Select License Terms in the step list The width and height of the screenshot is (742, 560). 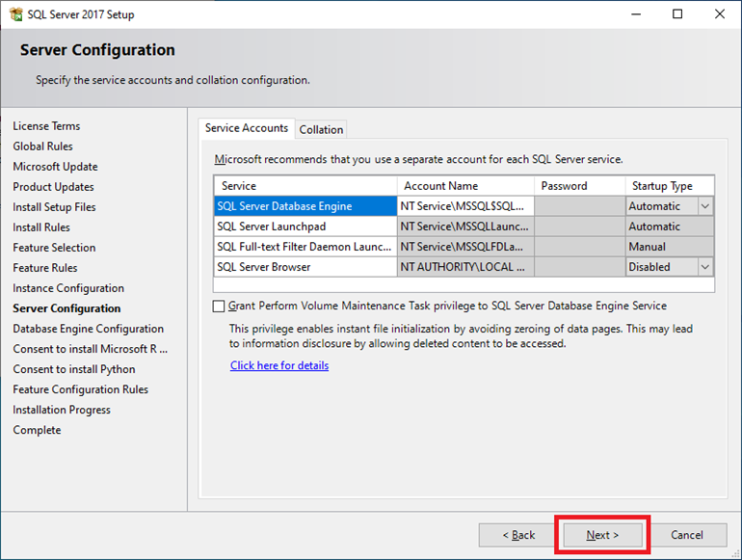tap(46, 126)
